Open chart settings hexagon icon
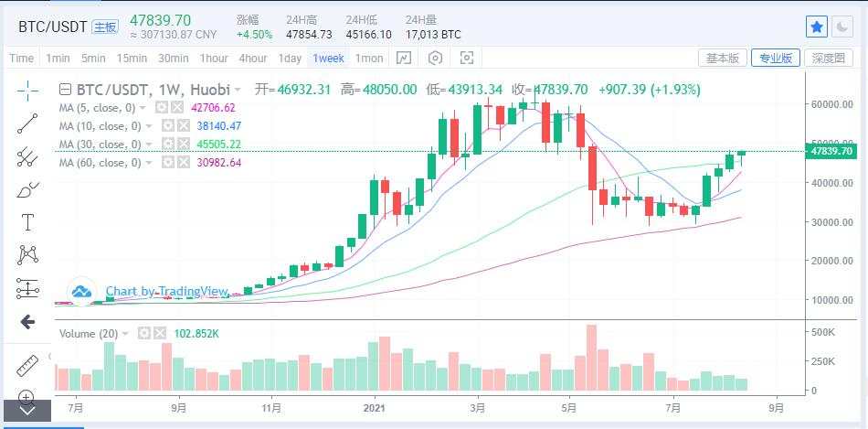The height and width of the screenshot is (429, 868). (436, 59)
